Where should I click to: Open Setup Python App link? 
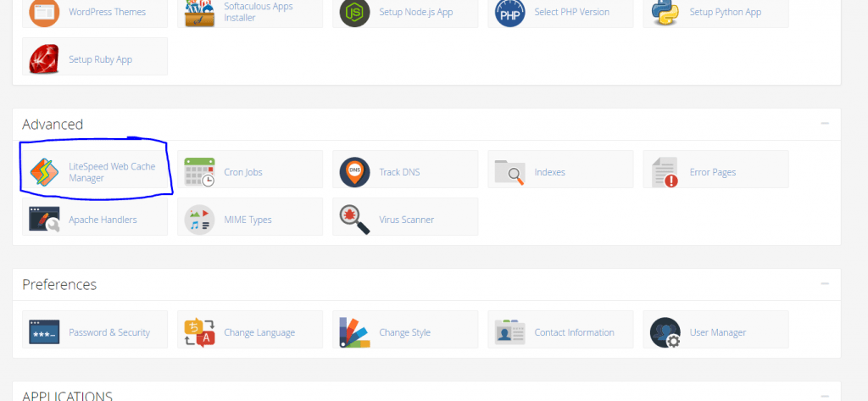click(725, 12)
